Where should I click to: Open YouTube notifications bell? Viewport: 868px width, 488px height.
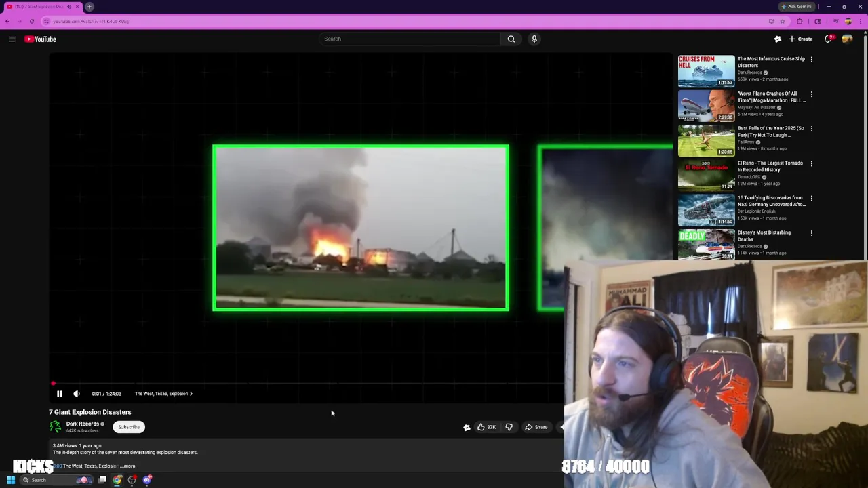click(x=828, y=39)
